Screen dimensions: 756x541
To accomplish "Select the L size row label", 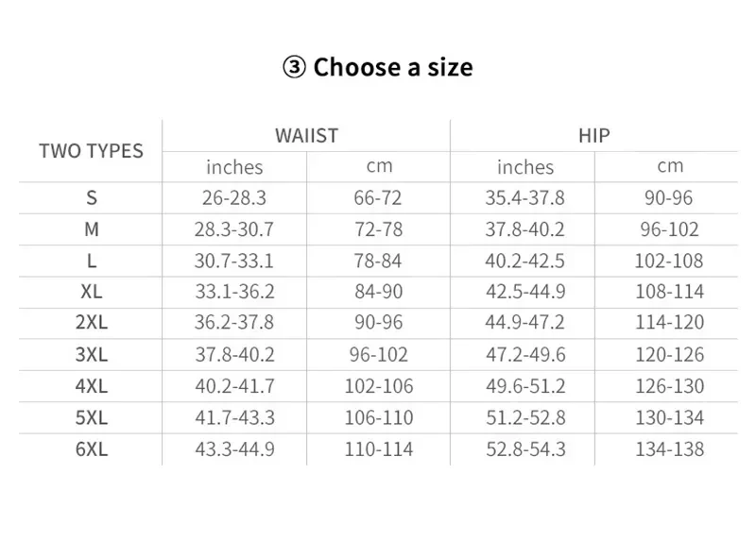I will (x=92, y=262).
